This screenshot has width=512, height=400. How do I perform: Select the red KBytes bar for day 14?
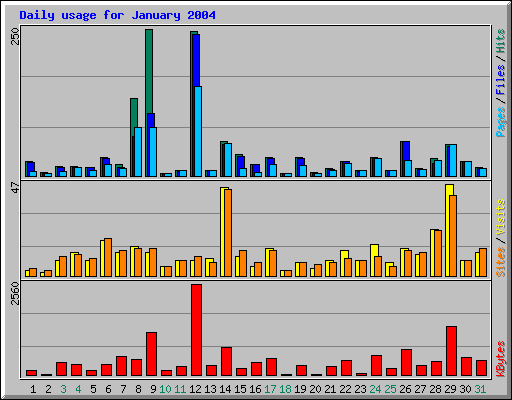point(226,361)
